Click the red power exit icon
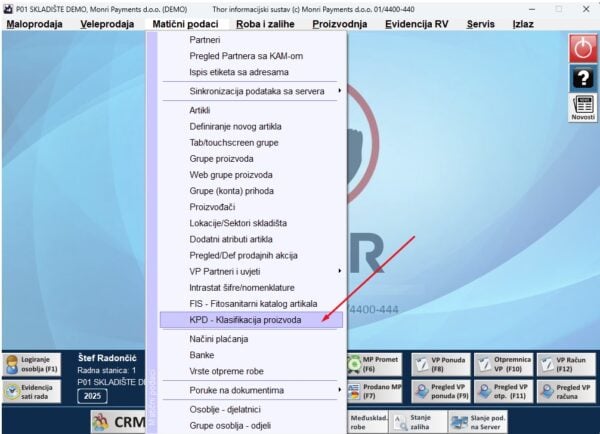600x434 pixels. pos(582,48)
